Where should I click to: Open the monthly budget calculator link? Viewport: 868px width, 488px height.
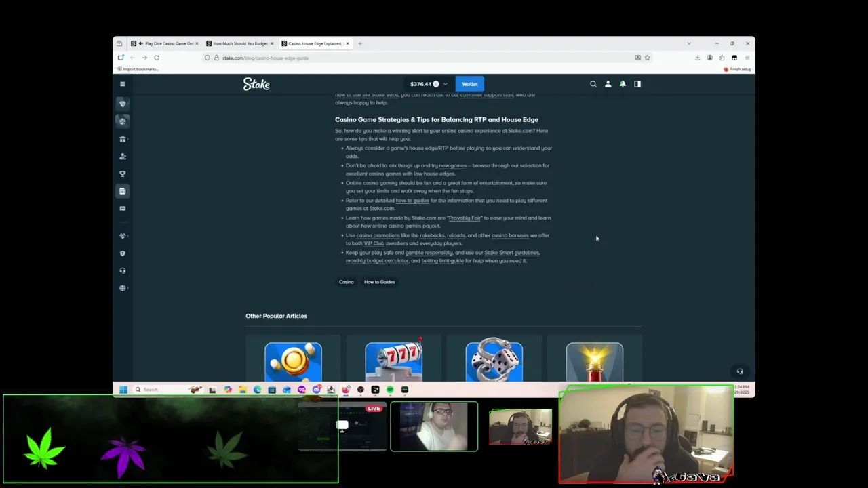(377, 261)
